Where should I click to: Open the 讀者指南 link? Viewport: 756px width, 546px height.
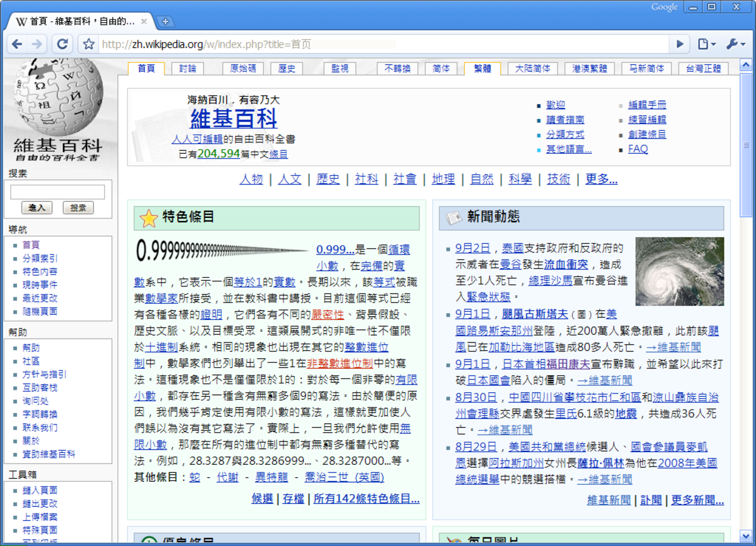coord(565,120)
